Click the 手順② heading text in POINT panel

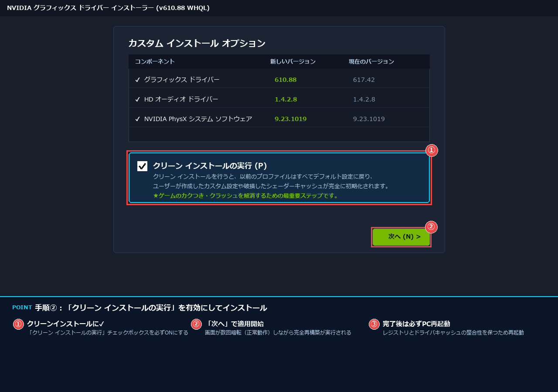click(x=151, y=308)
